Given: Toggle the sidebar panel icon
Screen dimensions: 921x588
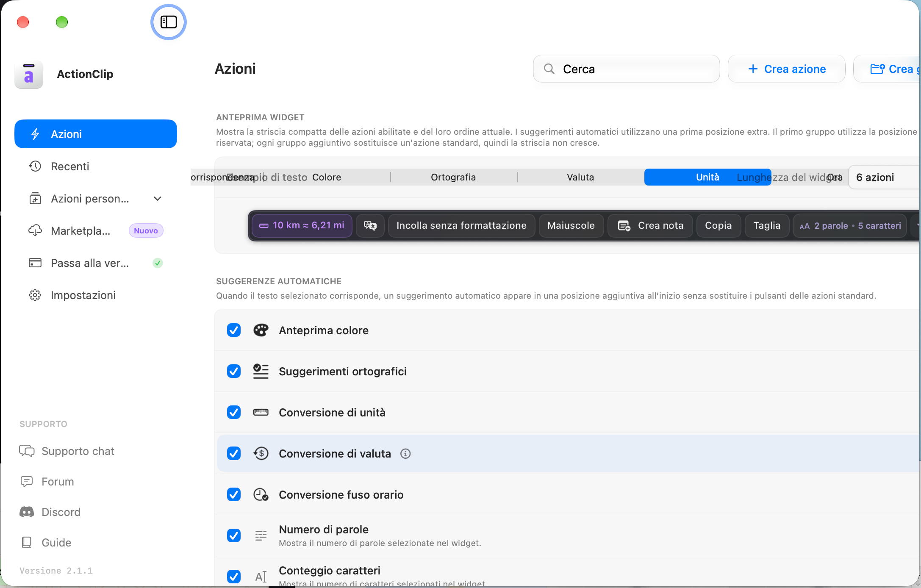Looking at the screenshot, I should click(x=169, y=22).
